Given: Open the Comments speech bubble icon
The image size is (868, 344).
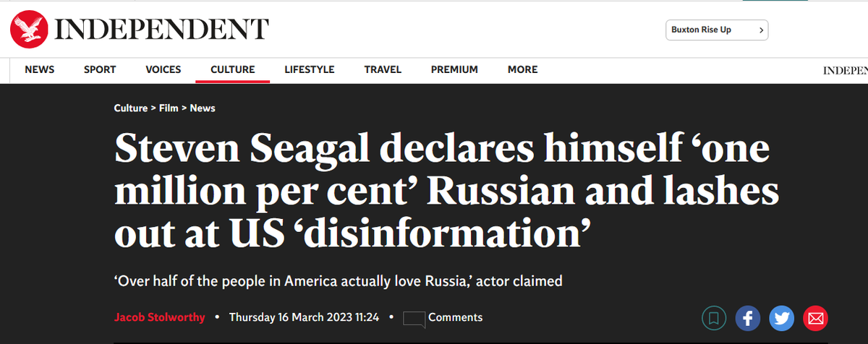Looking at the screenshot, I should [414, 318].
